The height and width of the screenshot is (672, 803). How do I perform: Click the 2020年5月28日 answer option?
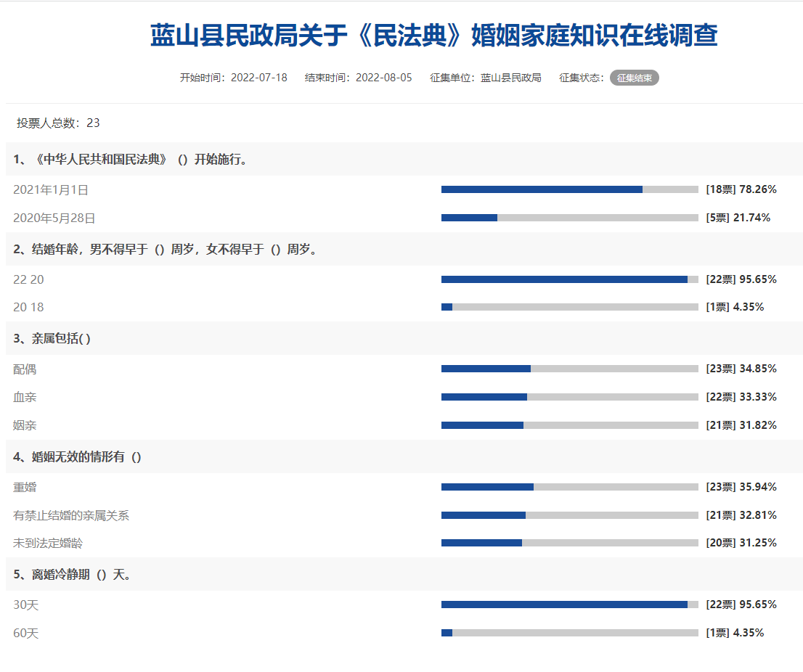(x=54, y=218)
